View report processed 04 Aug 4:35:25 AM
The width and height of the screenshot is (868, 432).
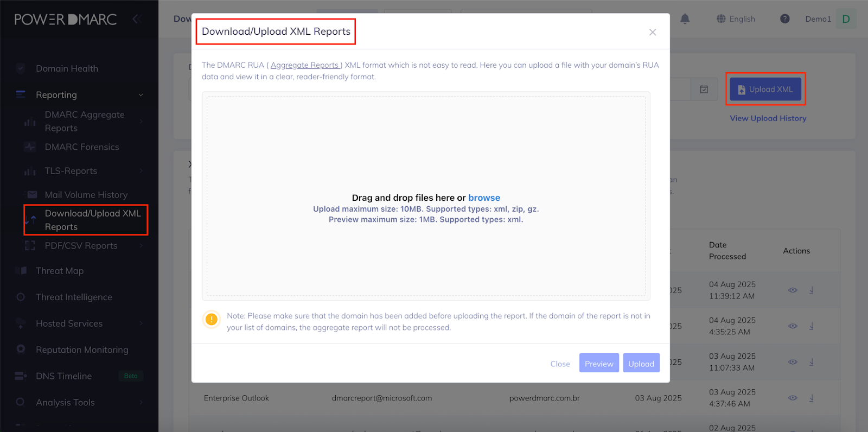(793, 326)
